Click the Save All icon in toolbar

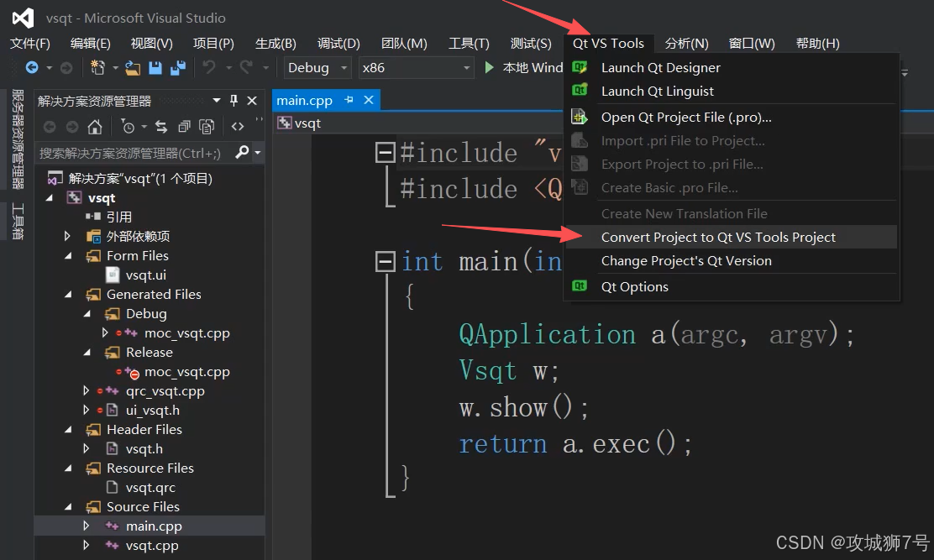[x=178, y=68]
